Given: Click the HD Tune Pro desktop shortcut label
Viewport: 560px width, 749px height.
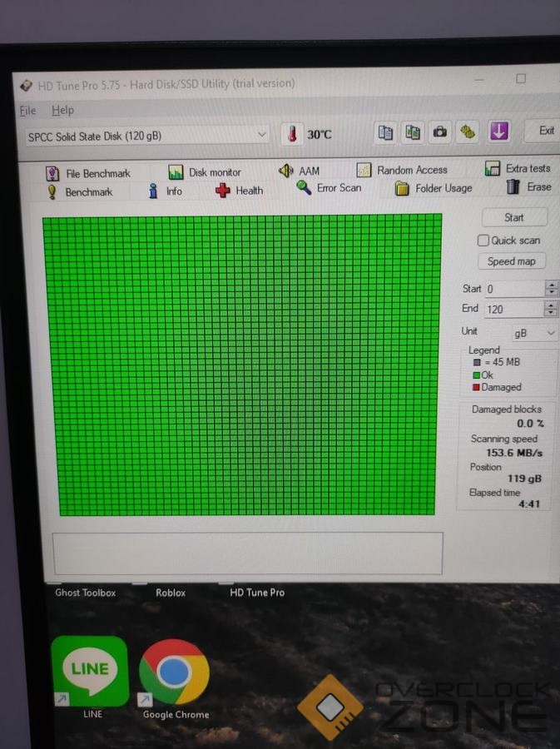Looking at the screenshot, I should click(257, 593).
